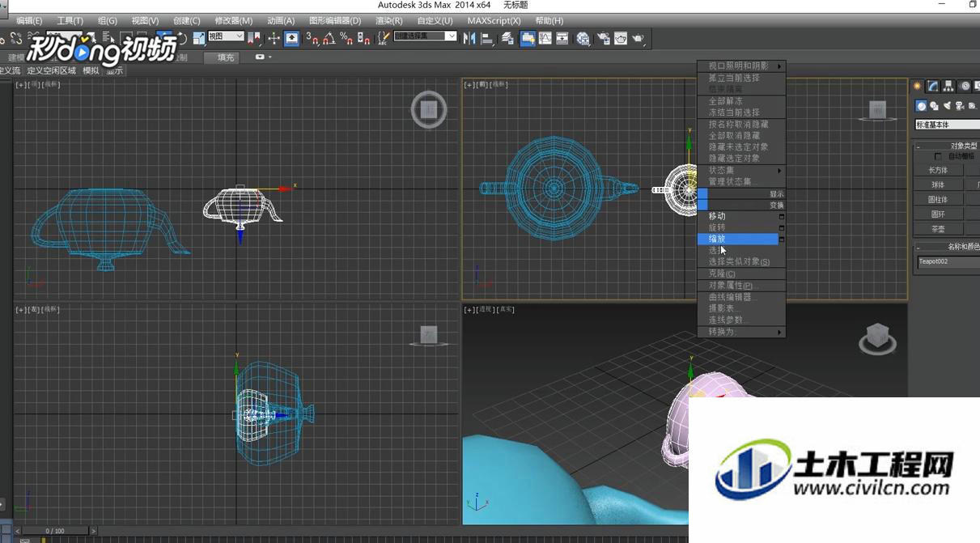Click the ViewCube in the perspective viewport
Viewport: 980px width, 543px height.
pos(878,338)
